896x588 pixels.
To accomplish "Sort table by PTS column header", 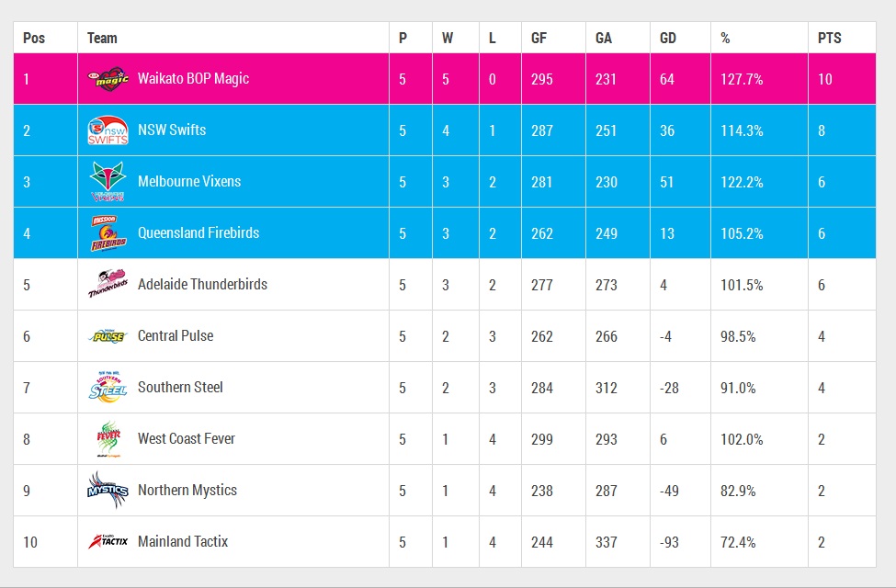I will pos(829,39).
